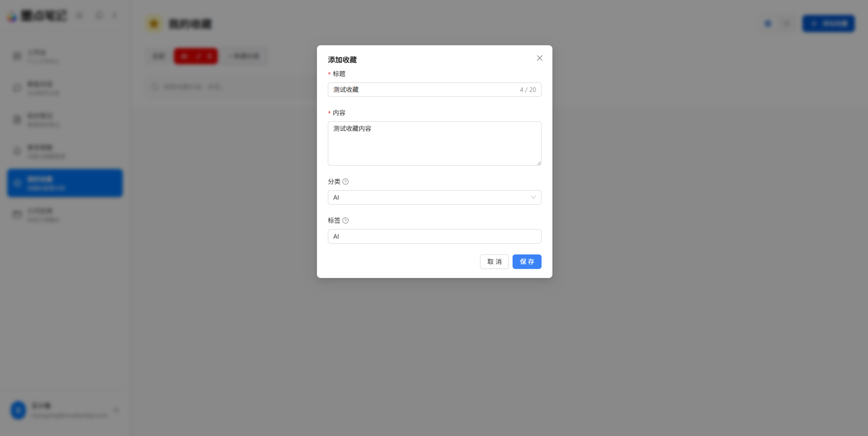Expand the user profile chevron at the sidebar bottom

click(x=116, y=410)
